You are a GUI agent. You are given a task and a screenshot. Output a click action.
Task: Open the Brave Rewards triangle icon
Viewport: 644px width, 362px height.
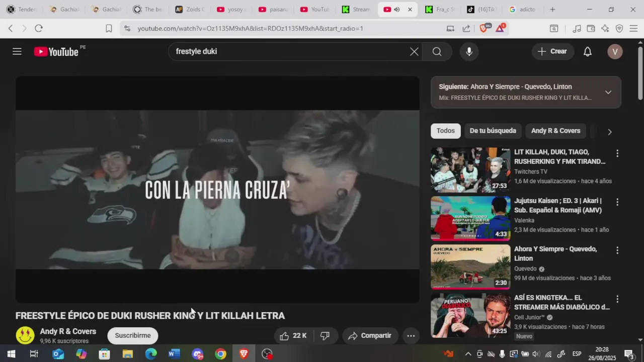pyautogui.click(x=500, y=28)
